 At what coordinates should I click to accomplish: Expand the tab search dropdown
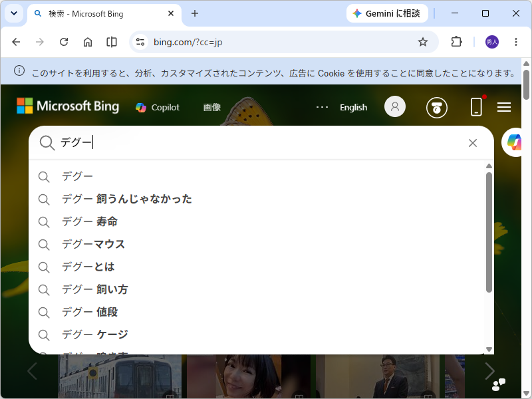point(14,13)
